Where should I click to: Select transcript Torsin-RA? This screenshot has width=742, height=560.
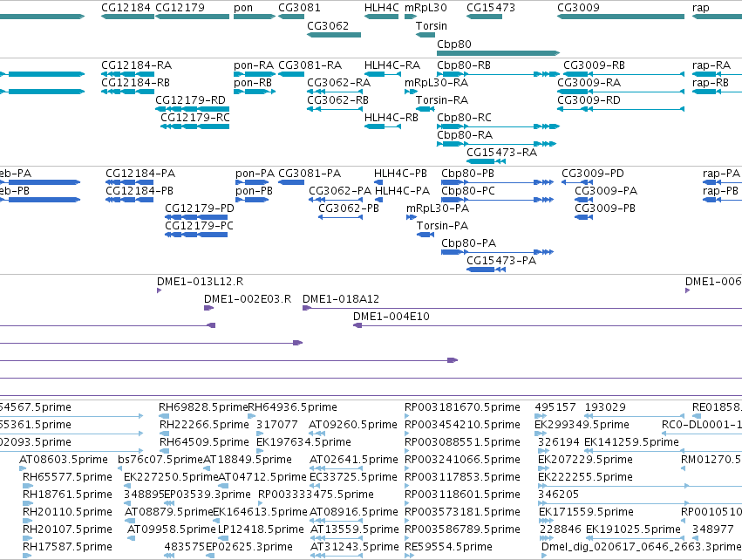point(442,100)
